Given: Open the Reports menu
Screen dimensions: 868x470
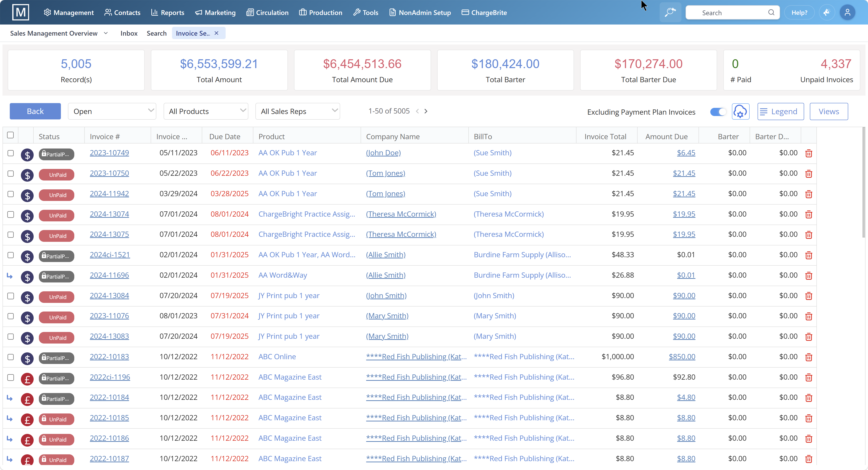Looking at the screenshot, I should point(167,12).
